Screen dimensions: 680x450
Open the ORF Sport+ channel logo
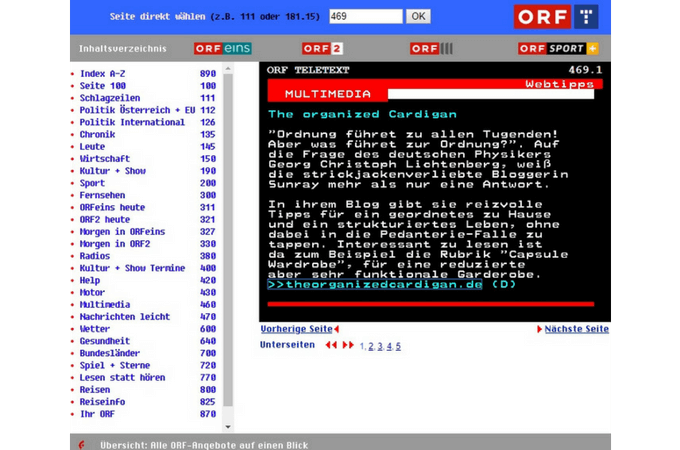558,49
